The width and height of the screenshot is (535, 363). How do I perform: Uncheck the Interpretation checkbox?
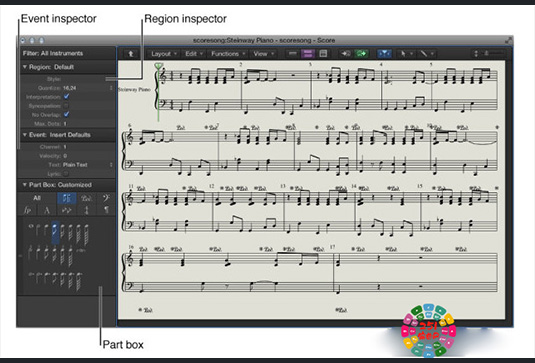coord(67,97)
